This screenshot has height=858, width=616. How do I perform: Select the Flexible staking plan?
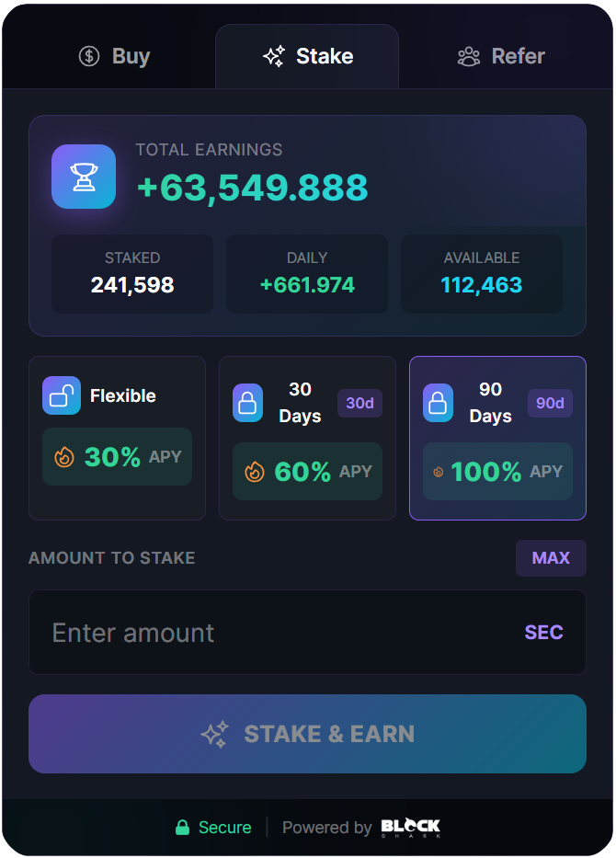117,438
